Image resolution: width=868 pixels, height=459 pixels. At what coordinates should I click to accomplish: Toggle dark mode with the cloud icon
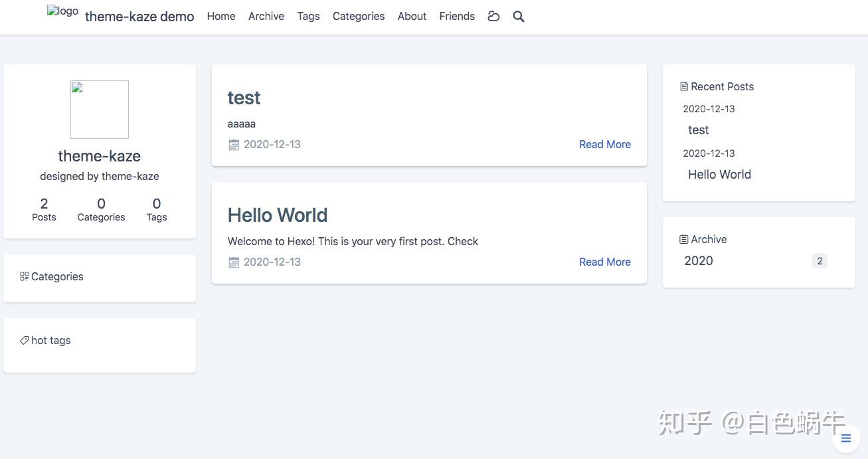click(x=493, y=17)
